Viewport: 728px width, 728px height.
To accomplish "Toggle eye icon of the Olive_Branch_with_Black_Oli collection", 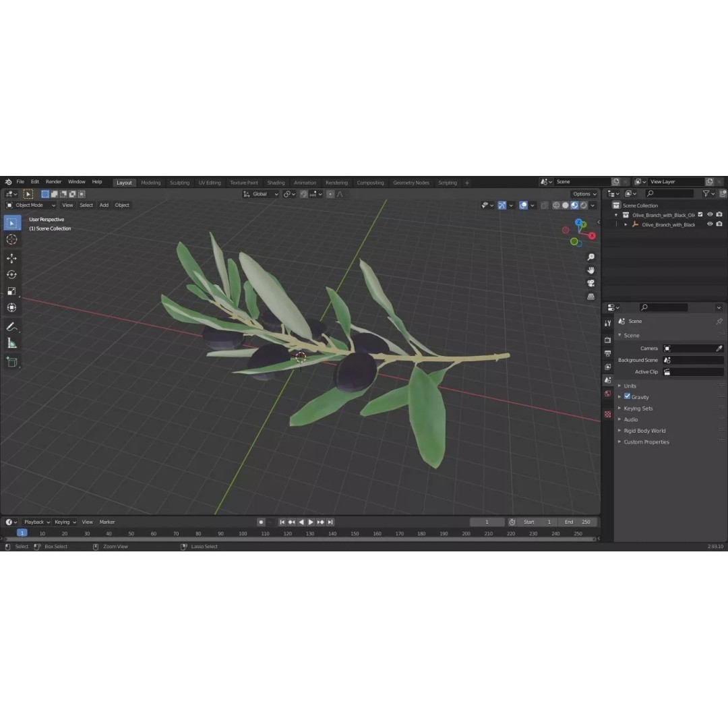I will 710,214.
